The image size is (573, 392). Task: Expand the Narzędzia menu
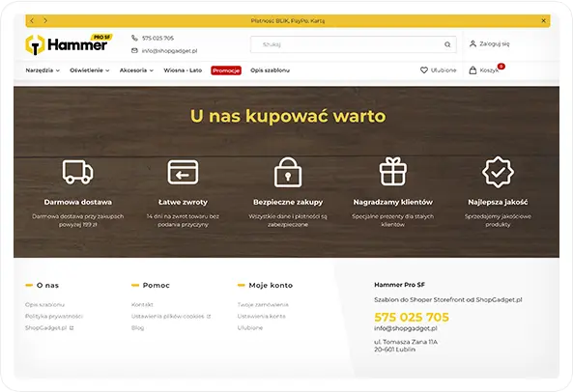click(43, 70)
